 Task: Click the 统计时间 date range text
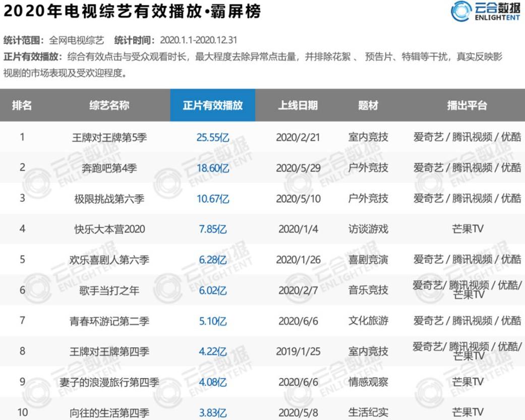click(x=198, y=40)
